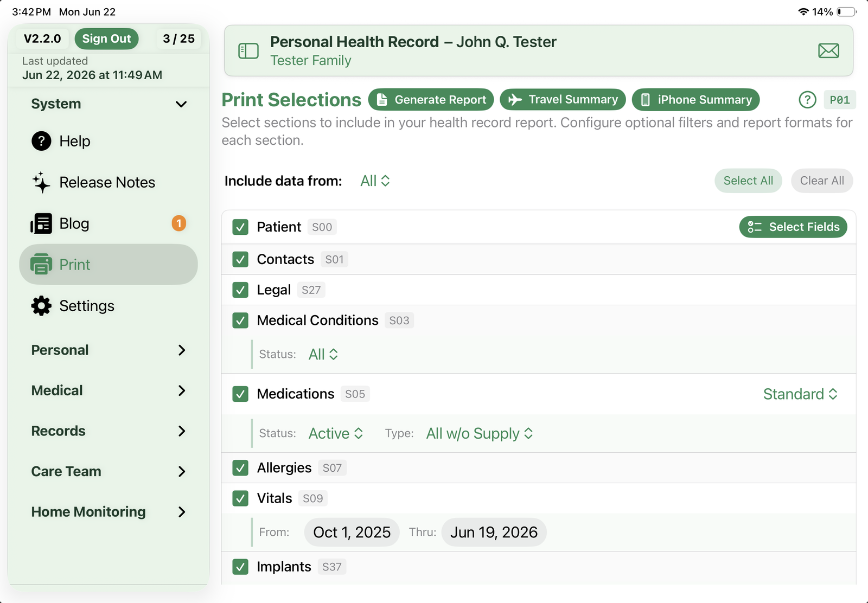
Task: Expand the Medical sidebar section
Action: tap(108, 390)
